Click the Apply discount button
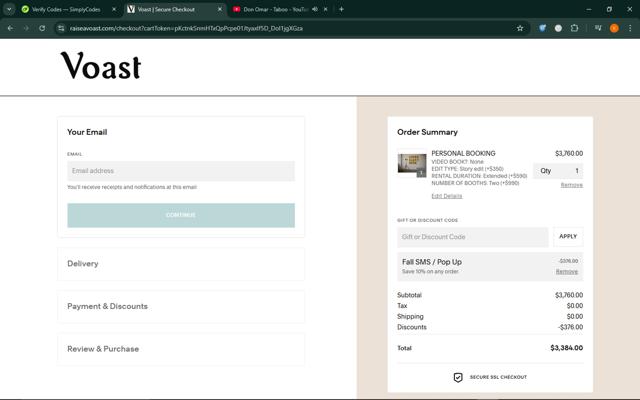This screenshot has width=640, height=400. (568, 237)
